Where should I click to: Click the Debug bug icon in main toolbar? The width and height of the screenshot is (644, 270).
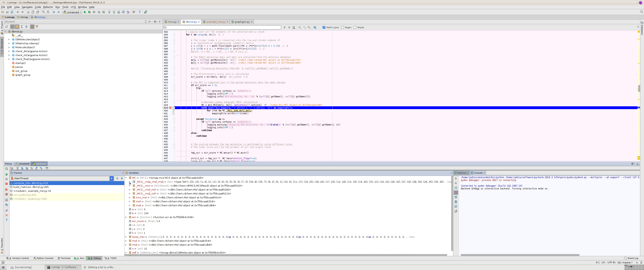[89, 12]
